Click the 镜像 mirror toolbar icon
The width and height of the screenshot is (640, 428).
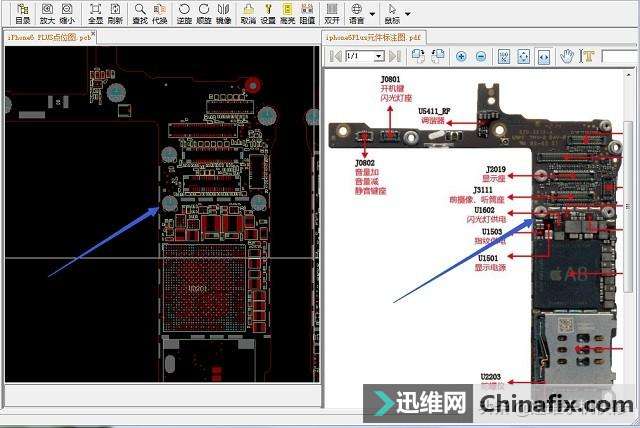[x=224, y=14]
